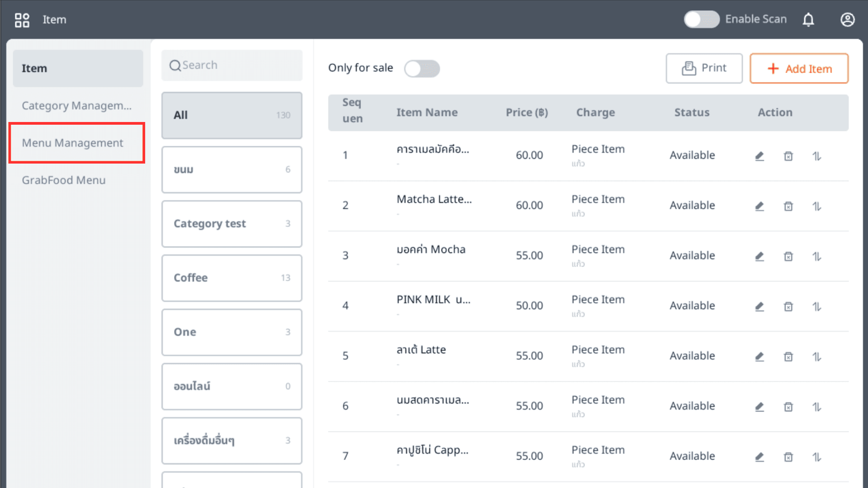Open the user profile icon
This screenshot has width=868, height=488.
(847, 20)
